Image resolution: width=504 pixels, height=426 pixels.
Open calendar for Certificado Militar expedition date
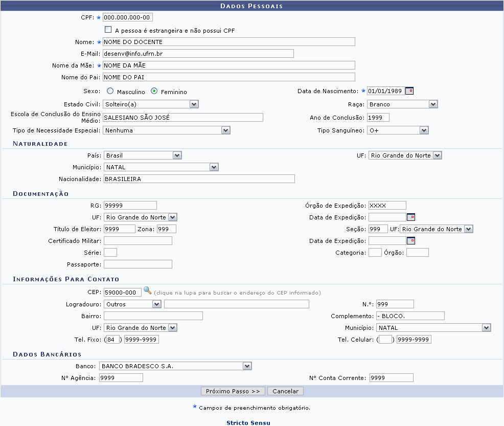point(410,241)
